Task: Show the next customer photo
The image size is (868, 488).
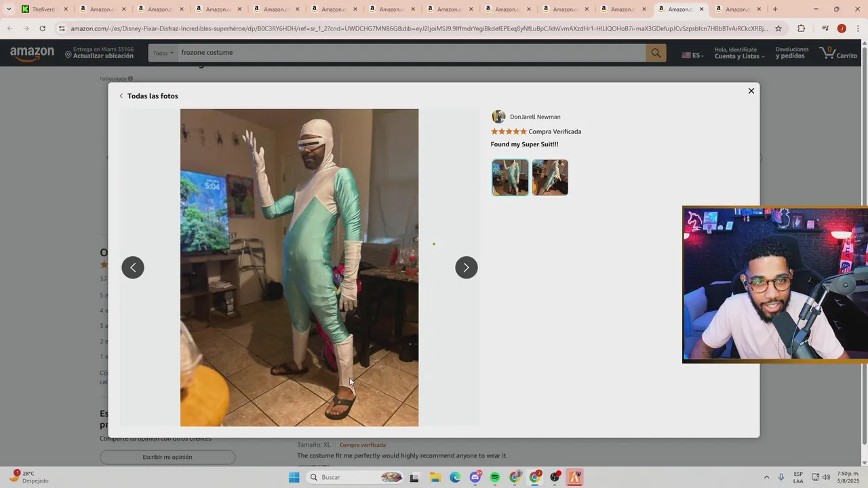Action: pos(466,267)
